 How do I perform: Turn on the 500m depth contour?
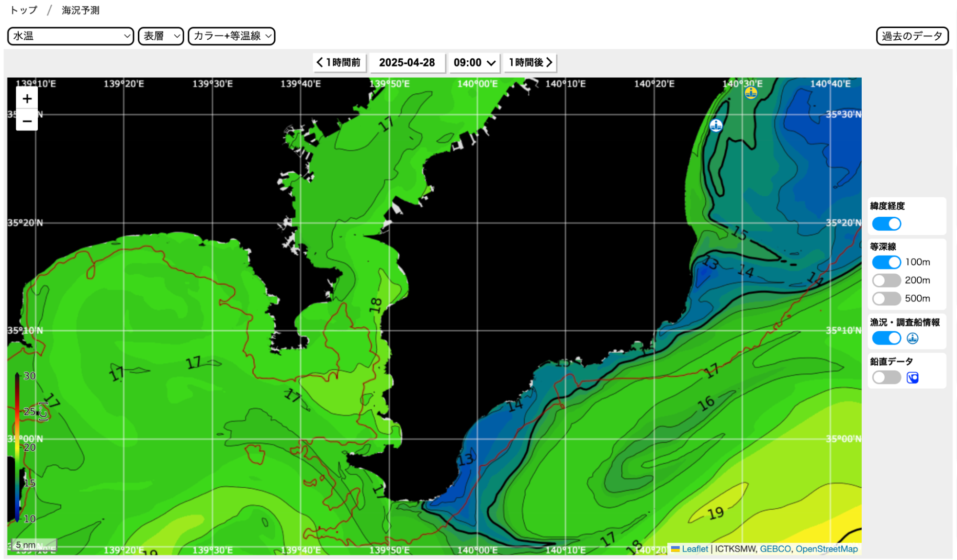886,299
